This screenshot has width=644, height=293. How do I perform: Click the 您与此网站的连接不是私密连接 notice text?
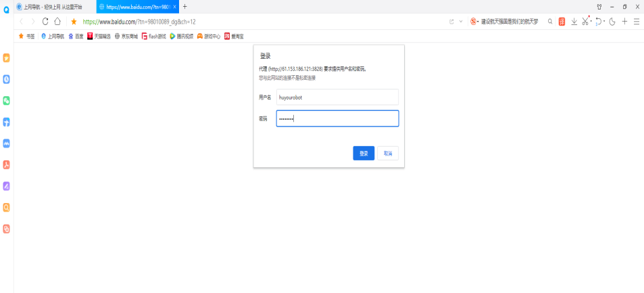[287, 77]
